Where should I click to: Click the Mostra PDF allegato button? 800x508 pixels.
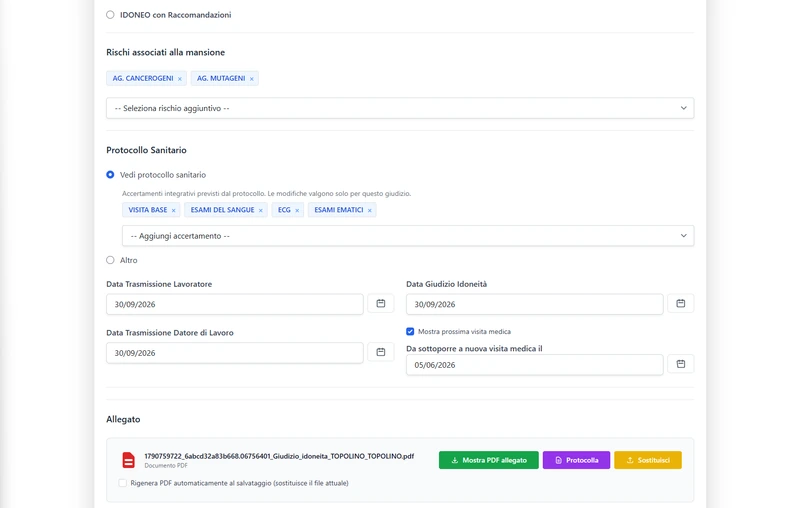tap(489, 460)
